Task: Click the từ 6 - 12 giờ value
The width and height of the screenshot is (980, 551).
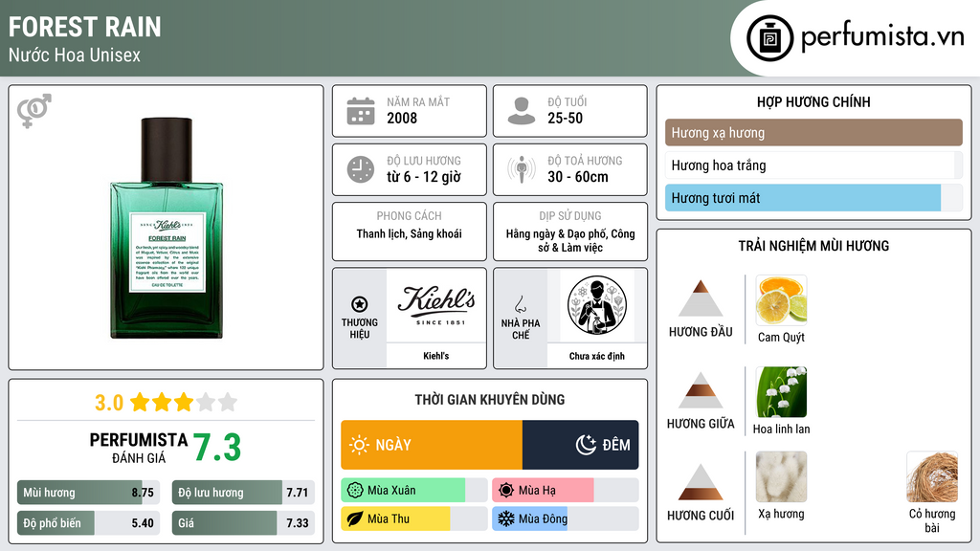Action: click(x=424, y=177)
